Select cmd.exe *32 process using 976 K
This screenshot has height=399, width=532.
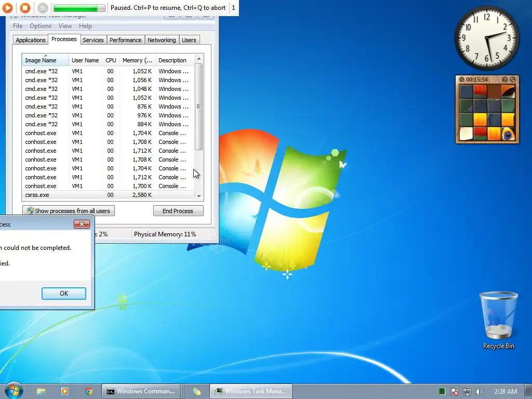click(x=108, y=115)
